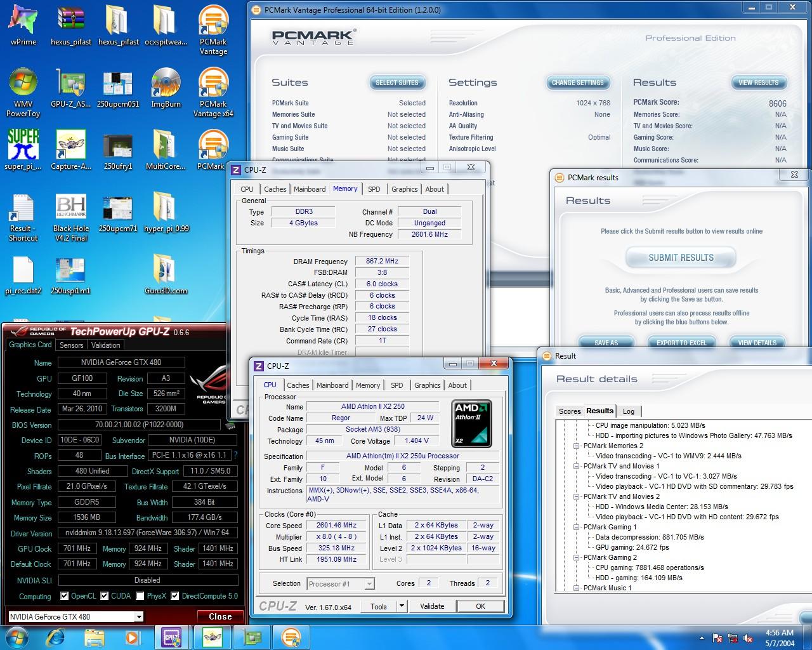
Task: Select the hyper_pi_0.99 folder icon
Action: click(166, 213)
